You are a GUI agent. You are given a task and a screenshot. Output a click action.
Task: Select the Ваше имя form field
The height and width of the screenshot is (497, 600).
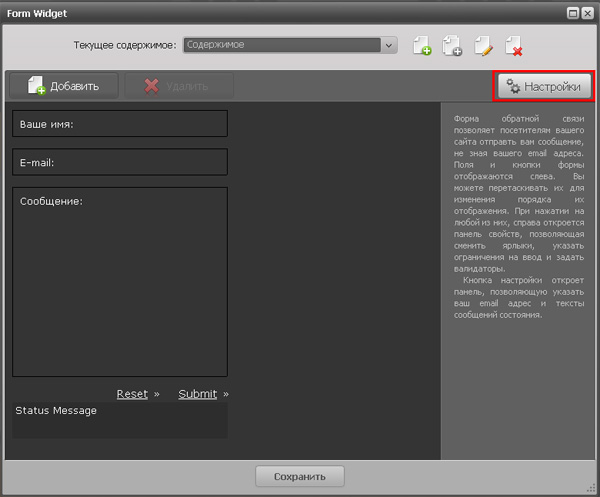coord(120,124)
